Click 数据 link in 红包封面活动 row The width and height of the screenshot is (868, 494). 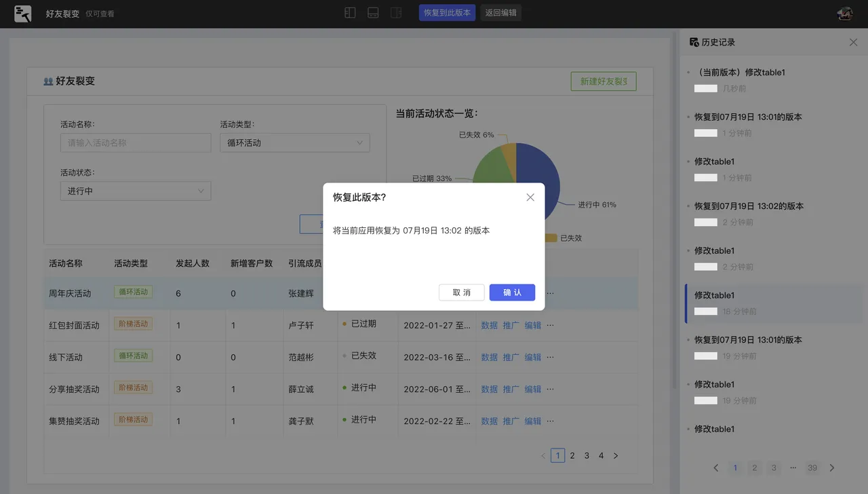(490, 325)
